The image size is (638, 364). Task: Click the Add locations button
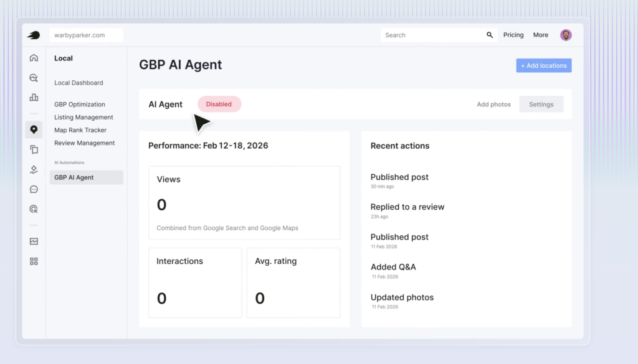(x=543, y=65)
